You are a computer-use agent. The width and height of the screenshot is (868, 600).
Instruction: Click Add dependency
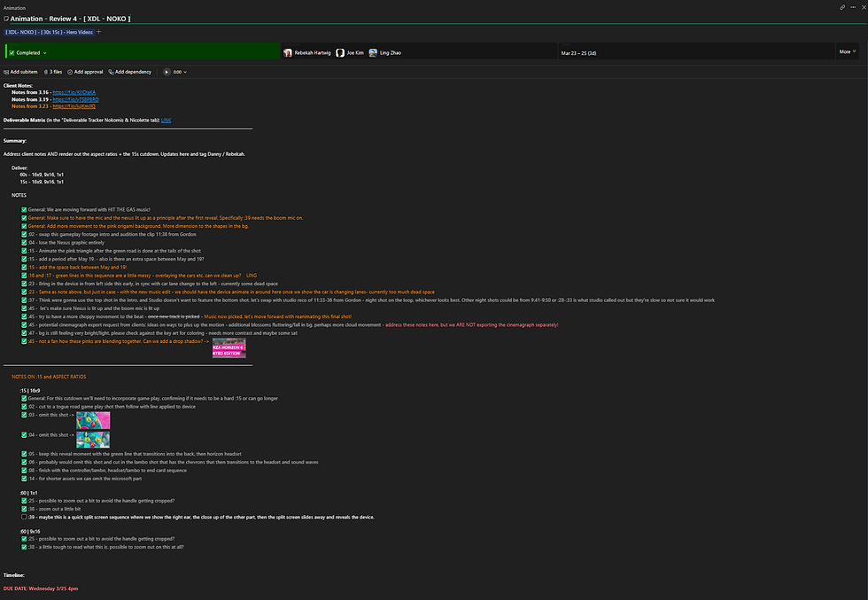(129, 72)
